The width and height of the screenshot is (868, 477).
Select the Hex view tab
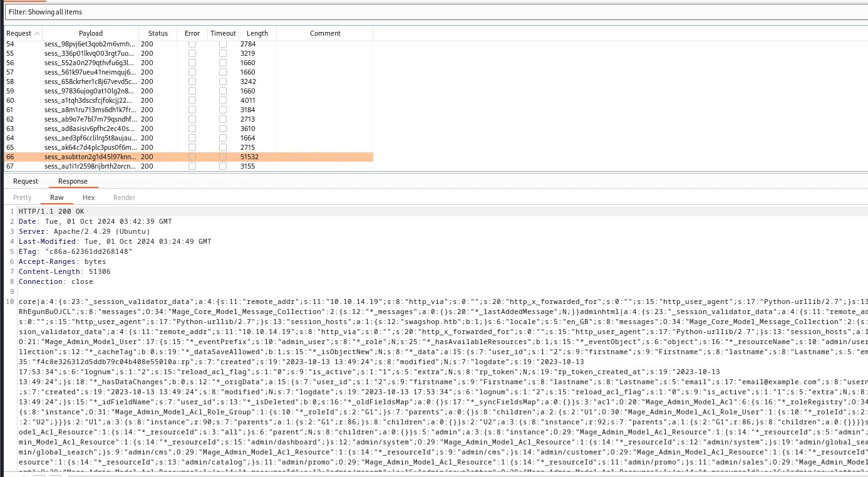pos(89,197)
